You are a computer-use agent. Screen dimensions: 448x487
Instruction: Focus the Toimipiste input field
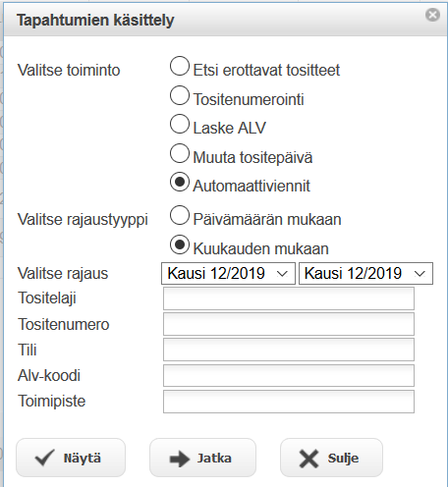[289, 402]
